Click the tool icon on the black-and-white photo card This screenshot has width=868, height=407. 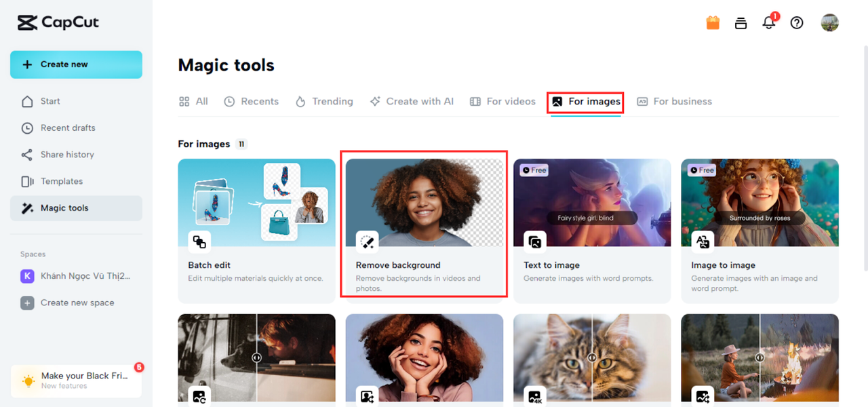(199, 397)
